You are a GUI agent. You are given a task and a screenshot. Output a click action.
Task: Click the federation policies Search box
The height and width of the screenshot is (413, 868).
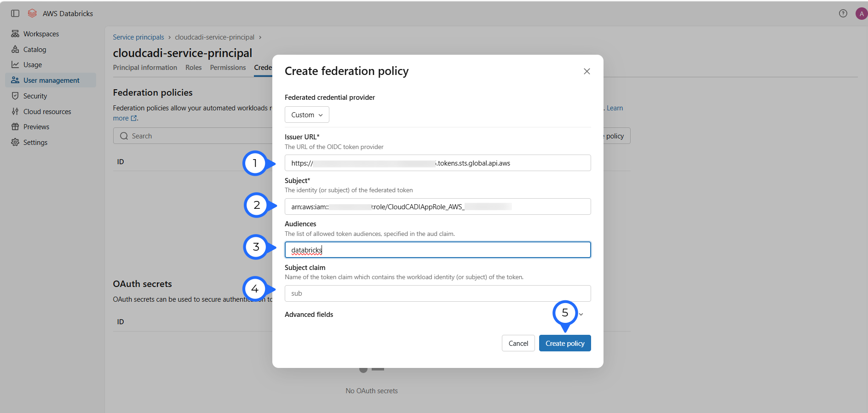click(193, 136)
